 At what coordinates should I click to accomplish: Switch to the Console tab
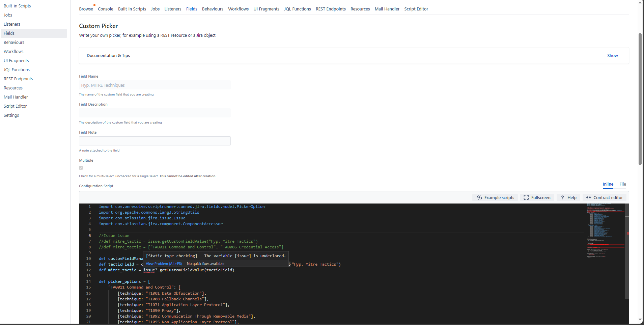[x=105, y=9]
